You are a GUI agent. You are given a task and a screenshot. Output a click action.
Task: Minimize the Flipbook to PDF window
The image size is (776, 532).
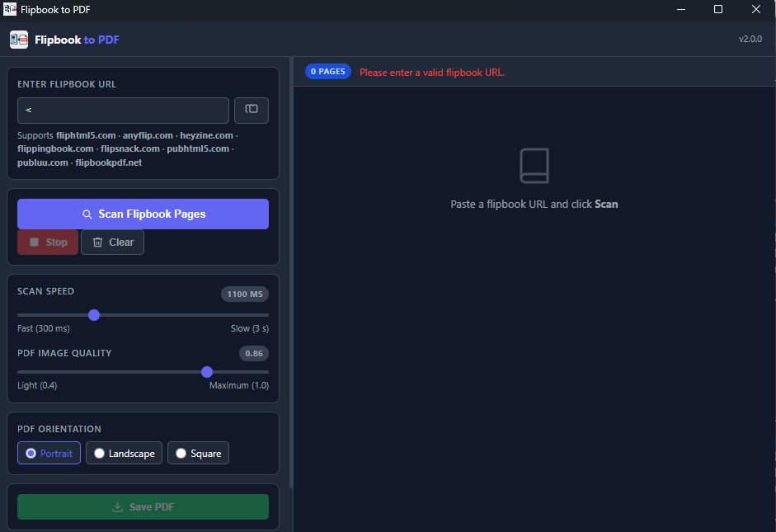[x=681, y=9]
